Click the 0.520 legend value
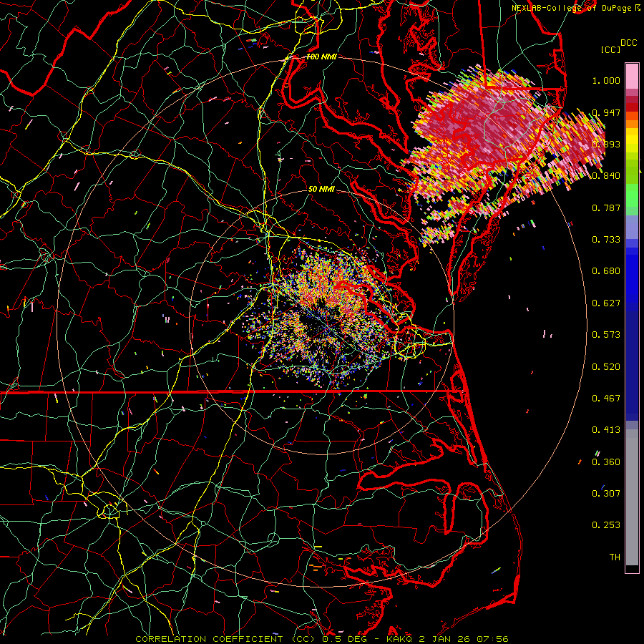The image size is (644, 644). pyautogui.click(x=606, y=367)
